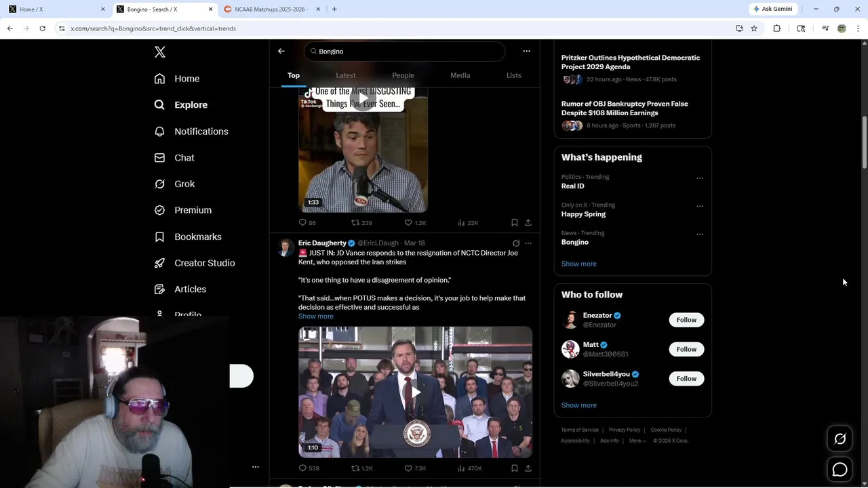This screenshot has width=868, height=488.
Task: Share the Eric Daugherty post
Action: pyautogui.click(x=528, y=468)
